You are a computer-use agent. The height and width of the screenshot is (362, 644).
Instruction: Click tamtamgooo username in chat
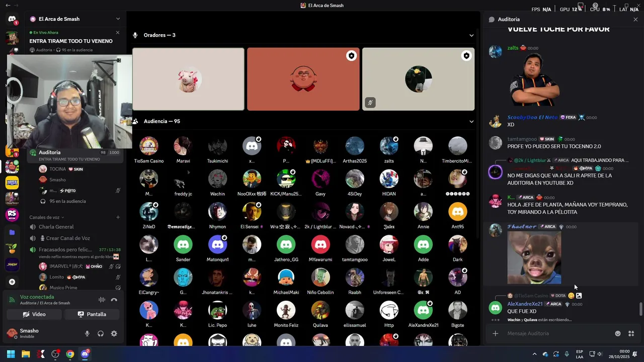click(x=522, y=139)
